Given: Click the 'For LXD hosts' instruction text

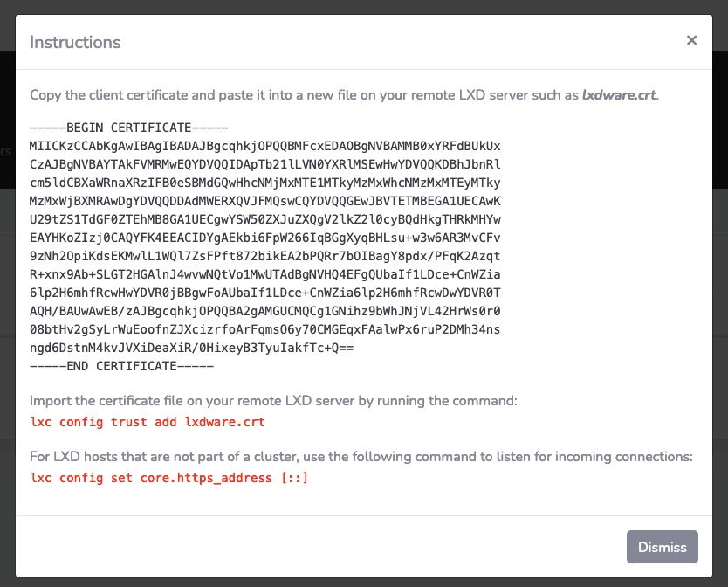Looking at the screenshot, I should click(361, 457).
